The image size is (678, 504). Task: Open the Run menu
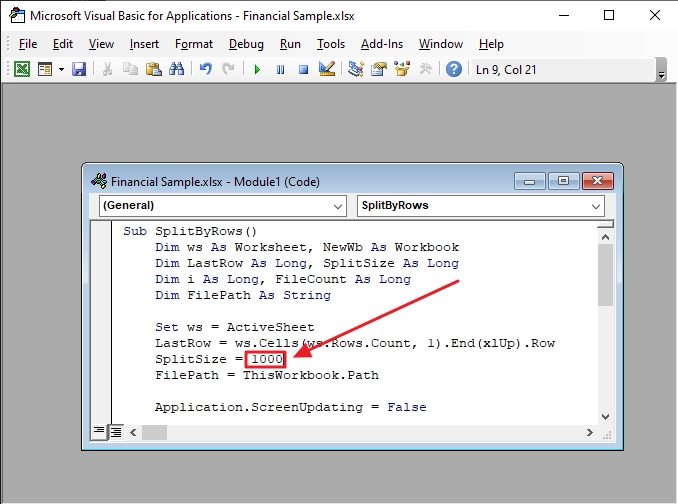(x=290, y=44)
